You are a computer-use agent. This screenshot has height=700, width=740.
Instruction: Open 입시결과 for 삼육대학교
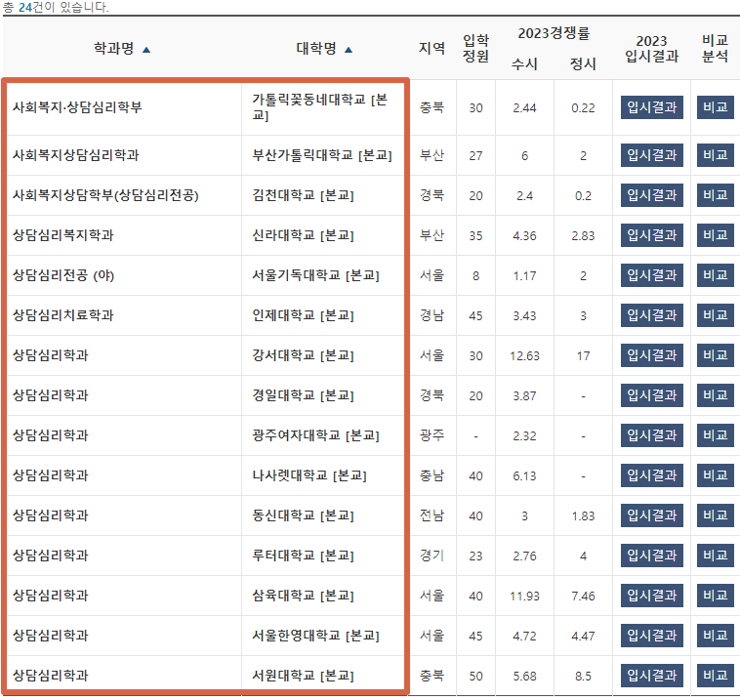tap(652, 596)
